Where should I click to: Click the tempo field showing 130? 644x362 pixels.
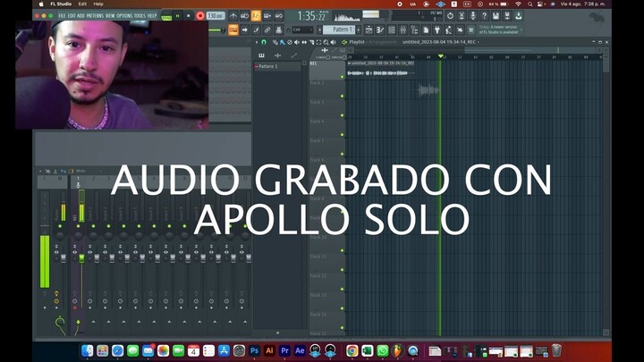[x=216, y=16]
